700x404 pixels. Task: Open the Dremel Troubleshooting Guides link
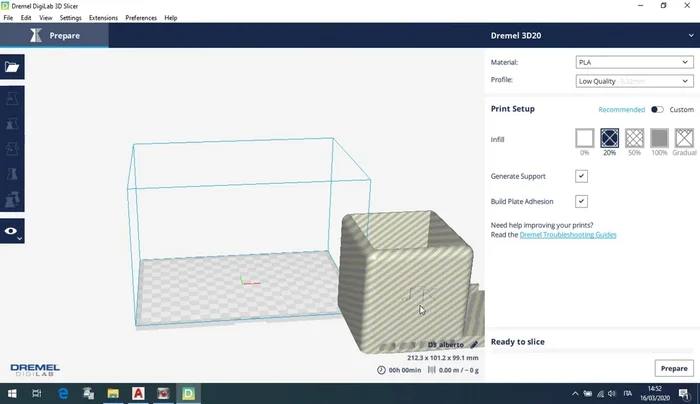[568, 235]
